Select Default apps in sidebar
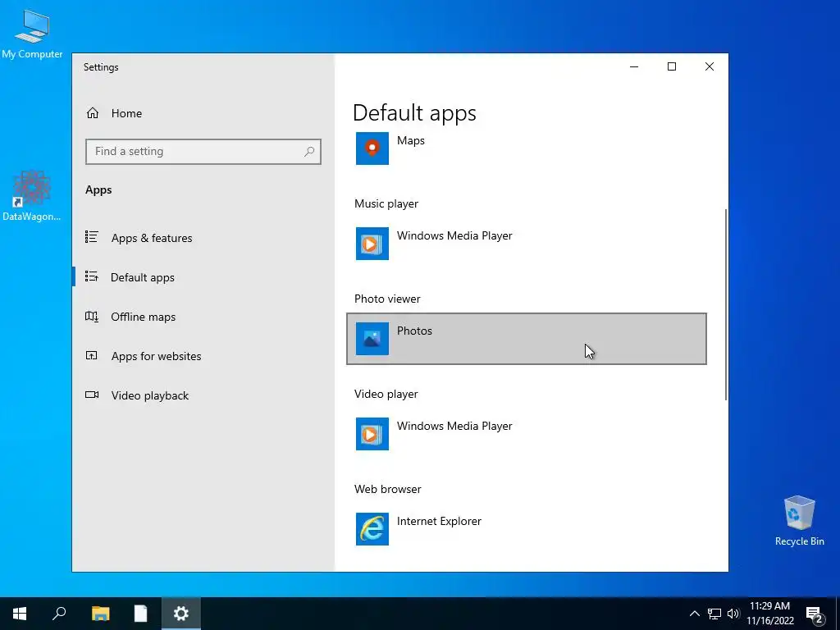The height and width of the screenshot is (630, 840). coord(203,277)
